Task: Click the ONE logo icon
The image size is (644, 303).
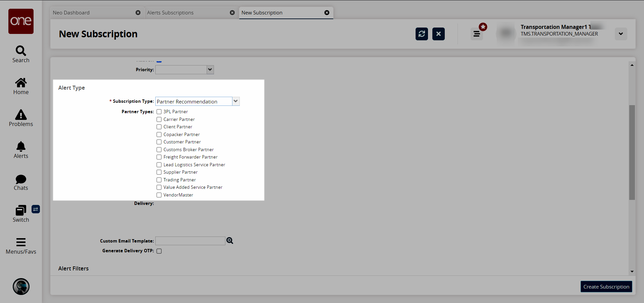Action: tap(21, 21)
